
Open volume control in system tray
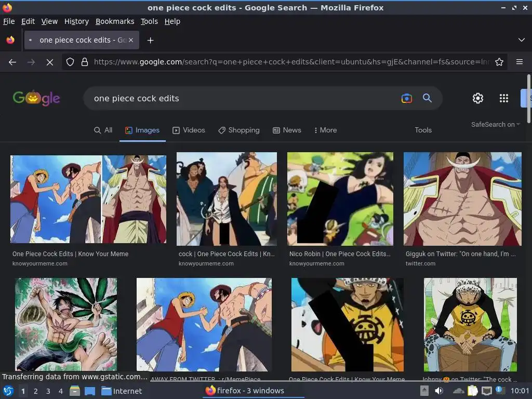438,391
